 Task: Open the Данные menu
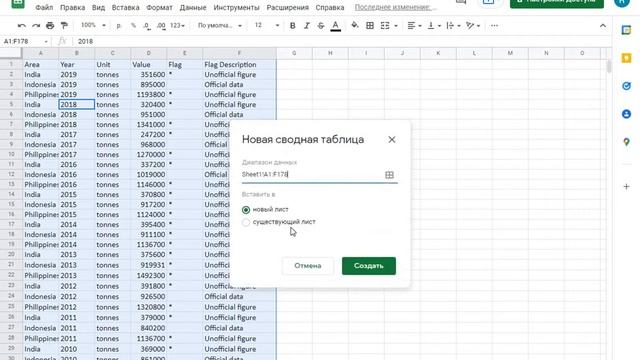click(193, 7)
